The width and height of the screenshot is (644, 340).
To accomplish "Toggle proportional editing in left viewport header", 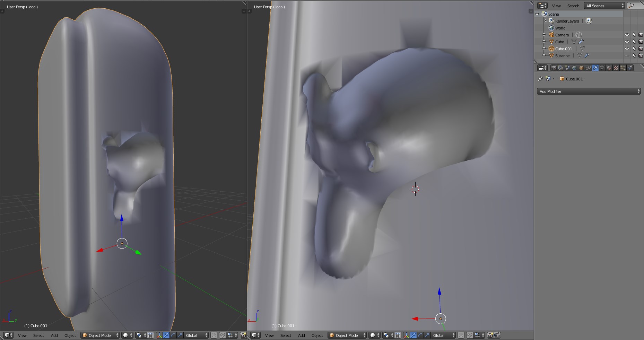I will [214, 335].
